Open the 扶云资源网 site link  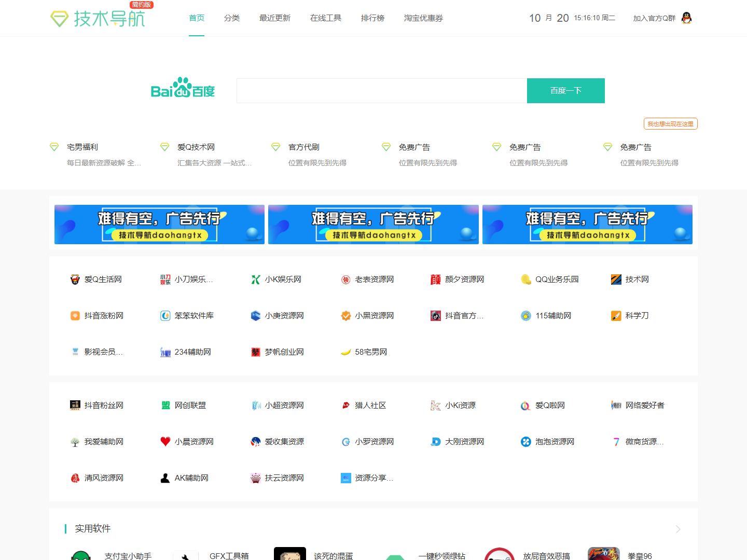[x=284, y=478]
